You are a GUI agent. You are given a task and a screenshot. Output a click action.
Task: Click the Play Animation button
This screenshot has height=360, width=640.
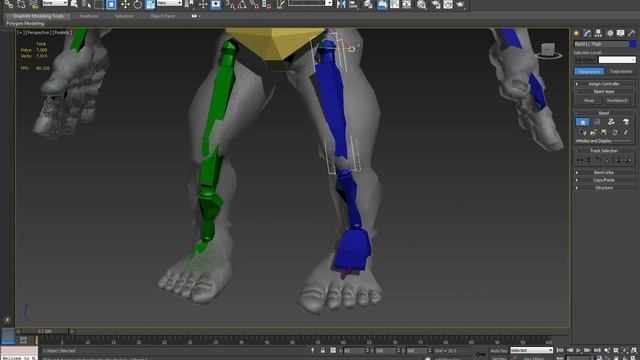pos(579,351)
